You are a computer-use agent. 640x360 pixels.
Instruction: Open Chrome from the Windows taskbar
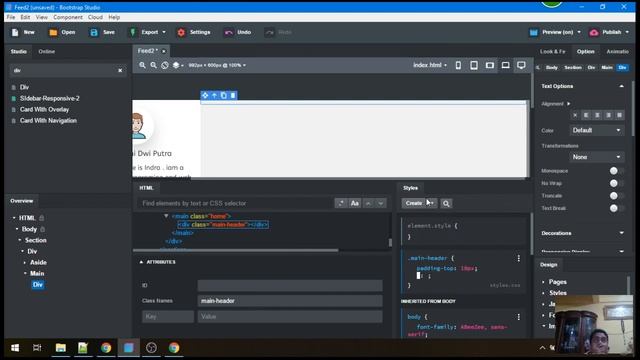coord(106,348)
